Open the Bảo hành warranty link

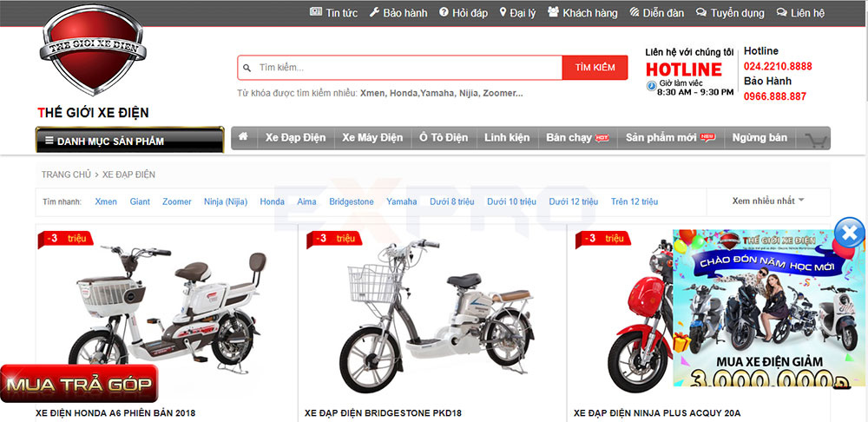click(398, 13)
